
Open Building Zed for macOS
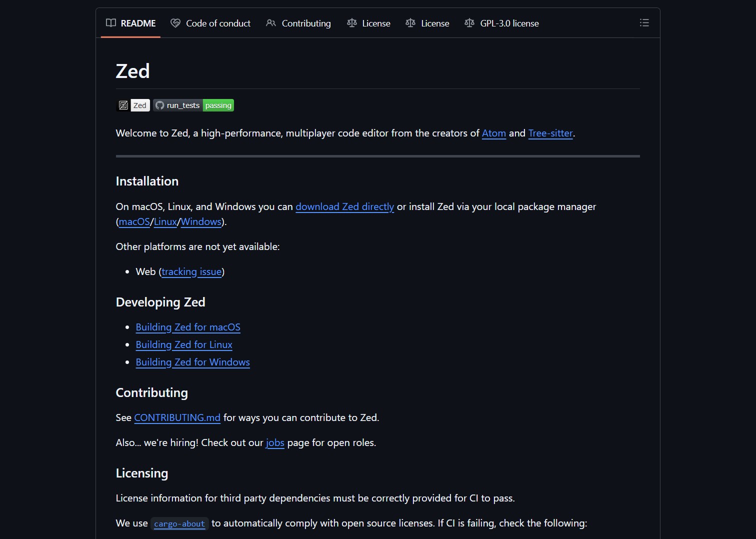click(188, 327)
